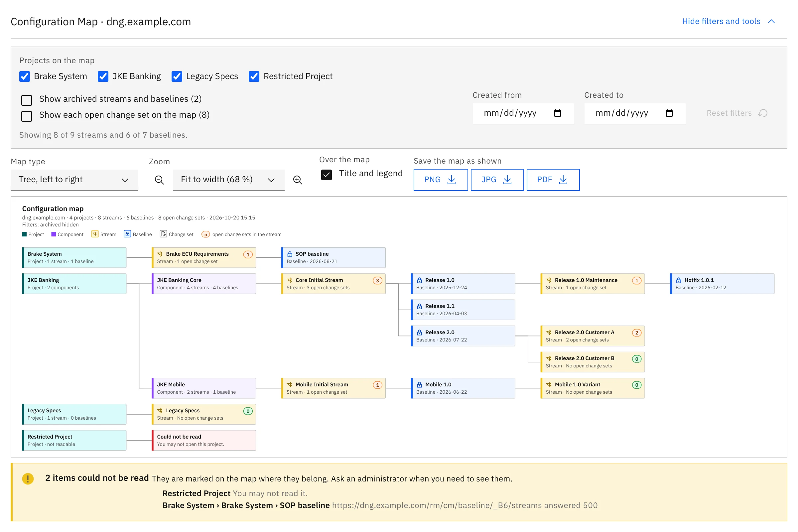Select the Mobile Initial Stream node
Screen dimensions: 798x532
tap(333, 388)
